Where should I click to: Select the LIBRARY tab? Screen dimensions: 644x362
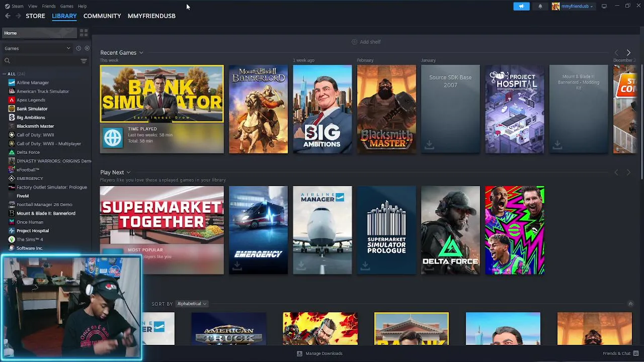pos(64,16)
